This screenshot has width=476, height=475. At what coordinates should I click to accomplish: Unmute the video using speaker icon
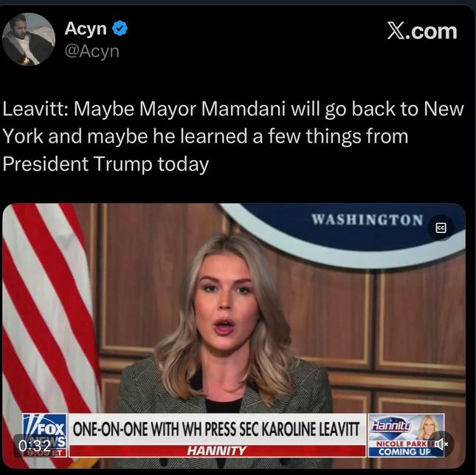[441, 445]
